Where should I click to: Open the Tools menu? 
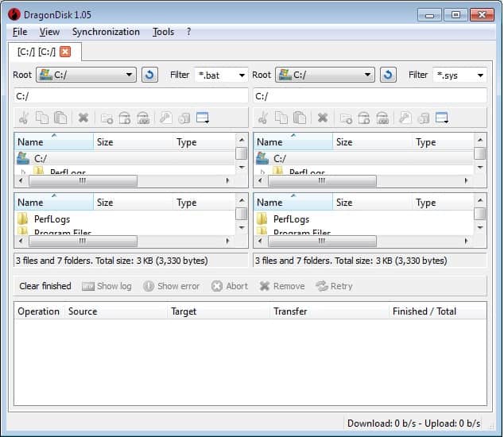[163, 32]
